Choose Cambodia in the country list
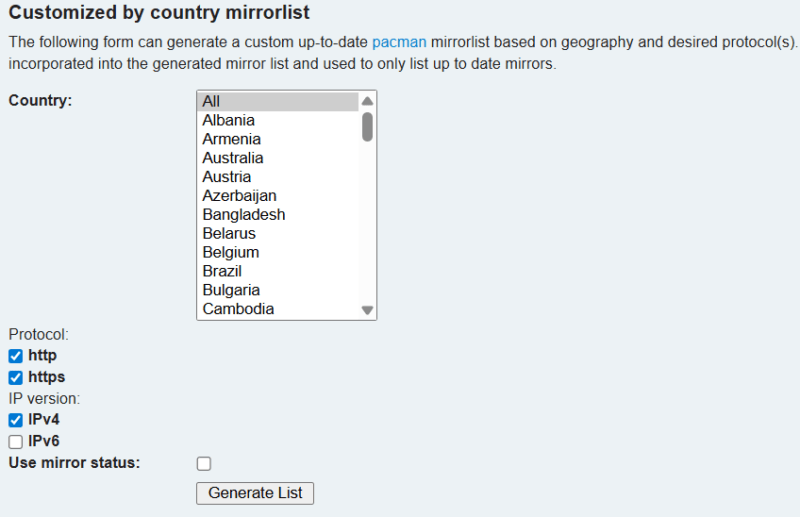 [238, 309]
